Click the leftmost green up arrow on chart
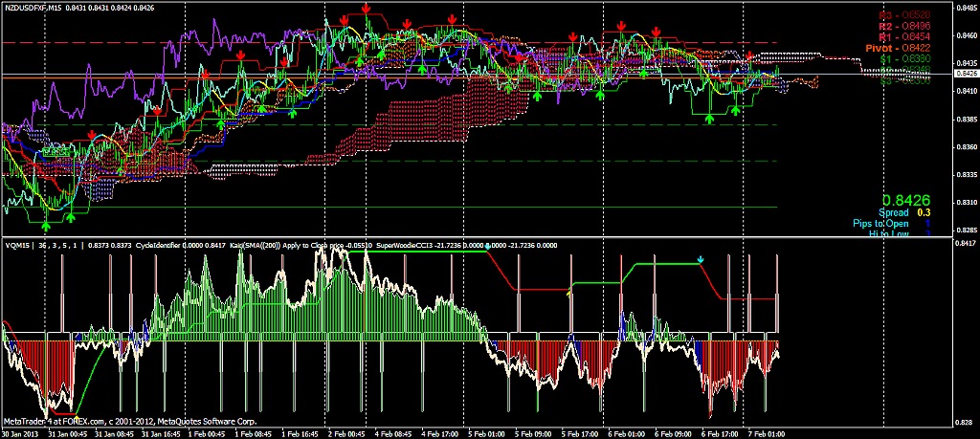This screenshot has height=439, width=980. (46, 225)
